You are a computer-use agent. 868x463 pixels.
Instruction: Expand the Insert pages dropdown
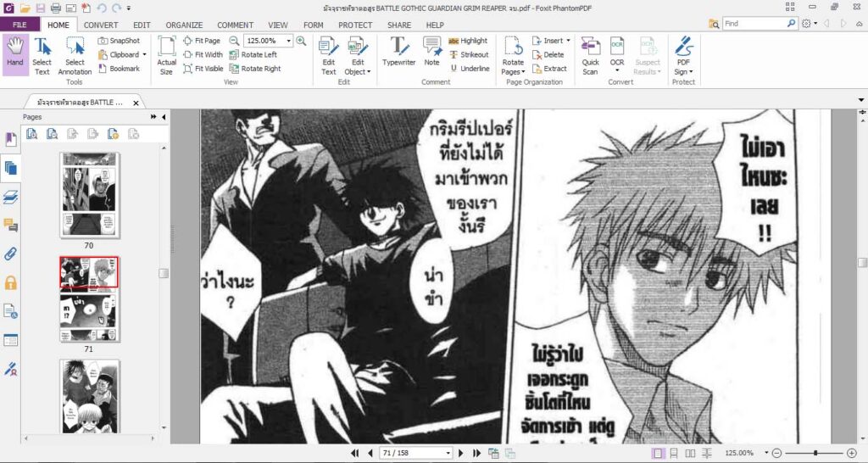pyautogui.click(x=568, y=41)
